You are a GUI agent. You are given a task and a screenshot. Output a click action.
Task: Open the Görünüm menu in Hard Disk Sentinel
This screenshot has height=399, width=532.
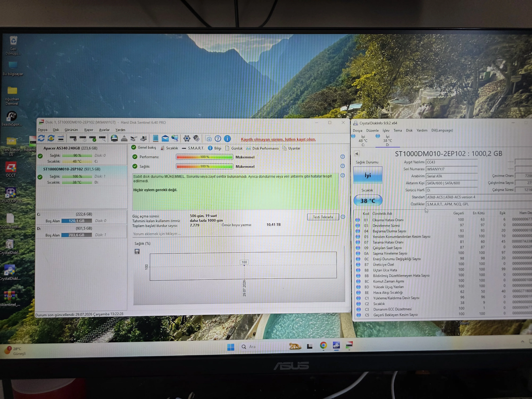tap(71, 130)
